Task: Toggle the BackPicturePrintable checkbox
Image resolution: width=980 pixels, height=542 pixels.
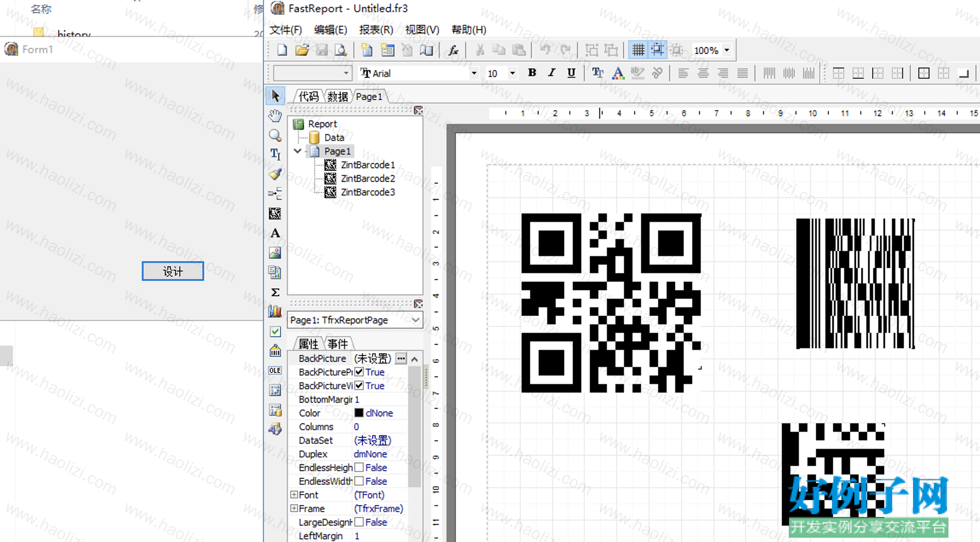Action: pos(359,372)
